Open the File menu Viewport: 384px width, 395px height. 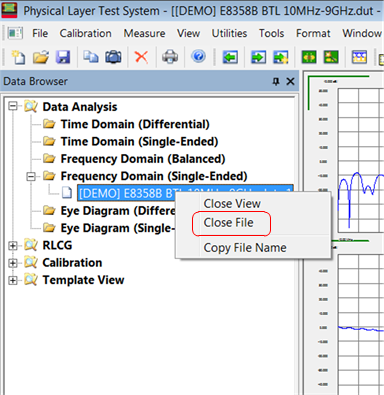40,33
